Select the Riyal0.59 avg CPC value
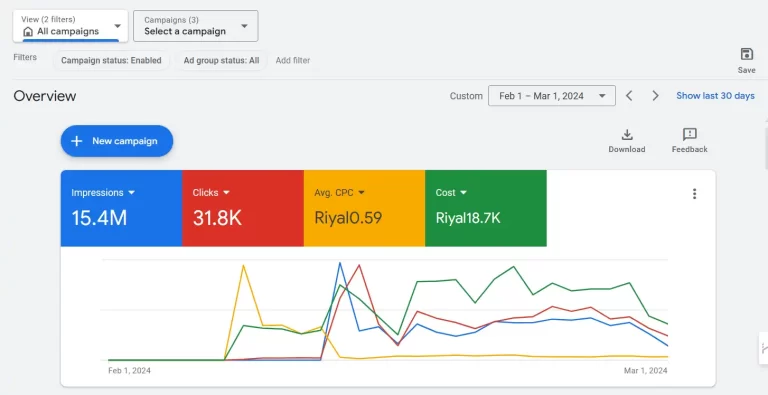The height and width of the screenshot is (395, 768). coord(348,218)
